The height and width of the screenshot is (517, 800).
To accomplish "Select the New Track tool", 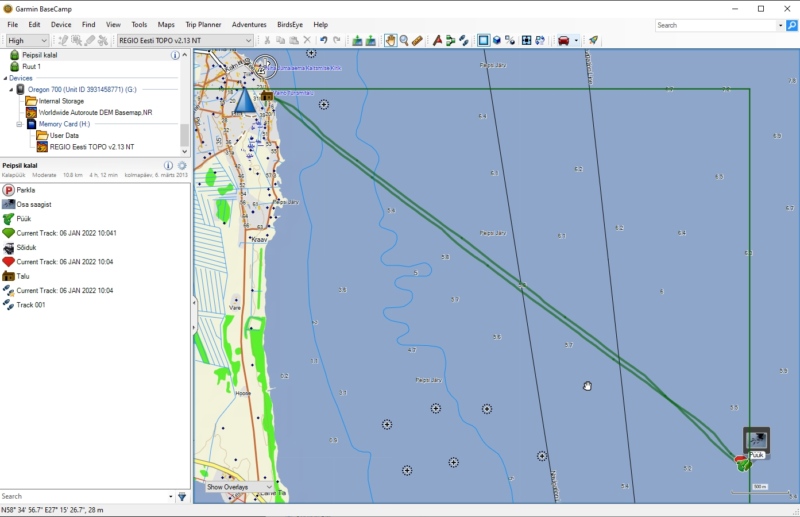I will pyautogui.click(x=464, y=40).
